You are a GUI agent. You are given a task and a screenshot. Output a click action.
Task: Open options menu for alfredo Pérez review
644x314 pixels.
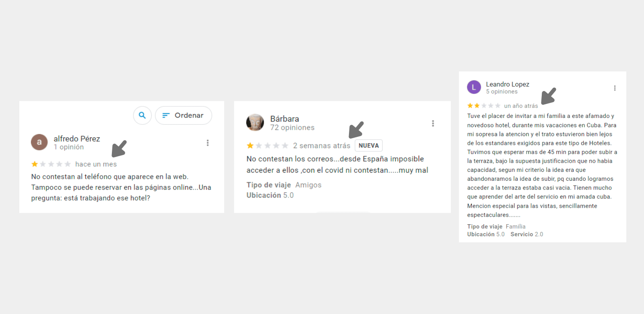point(208,143)
